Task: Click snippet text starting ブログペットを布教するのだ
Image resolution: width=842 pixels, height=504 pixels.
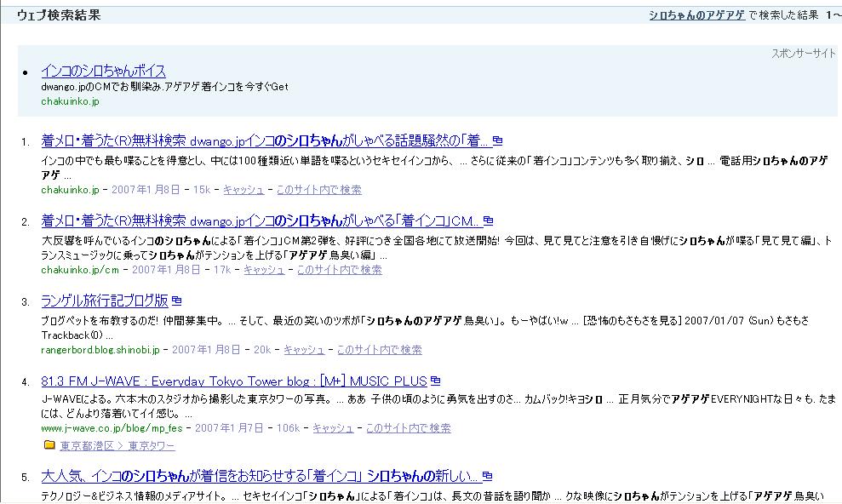Action: click(x=425, y=328)
